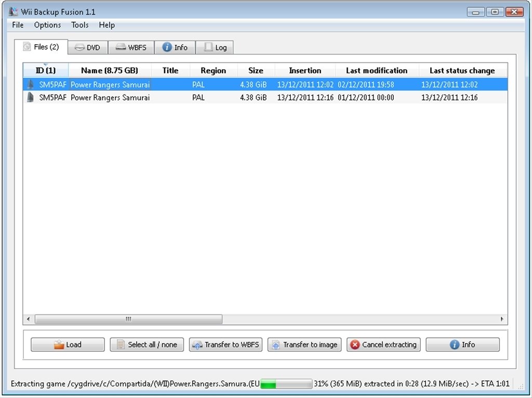This screenshot has width=532, height=398.
Task: Click the Extracting game path in the status bar
Action: 135,384
